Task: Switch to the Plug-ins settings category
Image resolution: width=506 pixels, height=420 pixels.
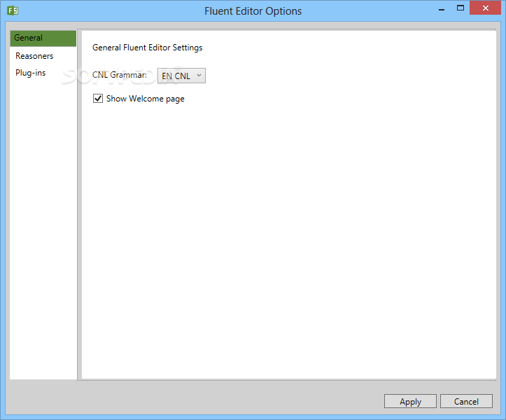Action: [x=31, y=73]
